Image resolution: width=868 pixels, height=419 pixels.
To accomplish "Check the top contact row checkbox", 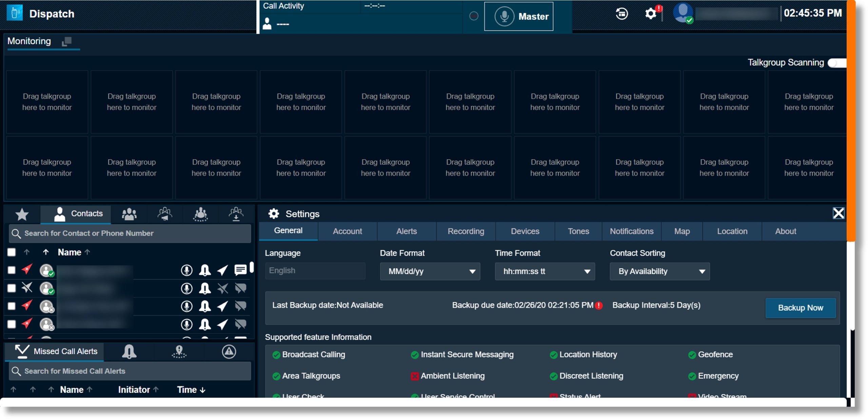I will [12, 271].
